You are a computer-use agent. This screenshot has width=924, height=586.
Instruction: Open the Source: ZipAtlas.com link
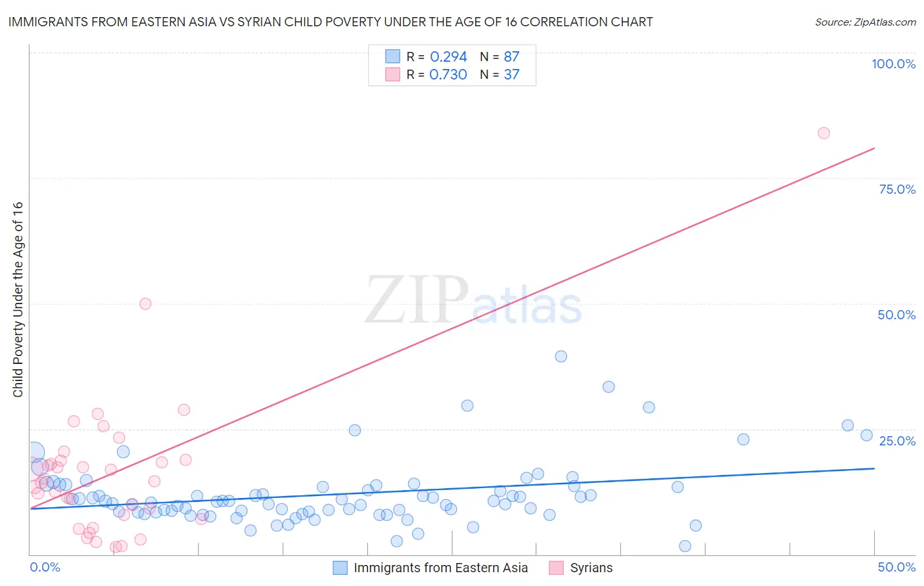pyautogui.click(x=865, y=22)
